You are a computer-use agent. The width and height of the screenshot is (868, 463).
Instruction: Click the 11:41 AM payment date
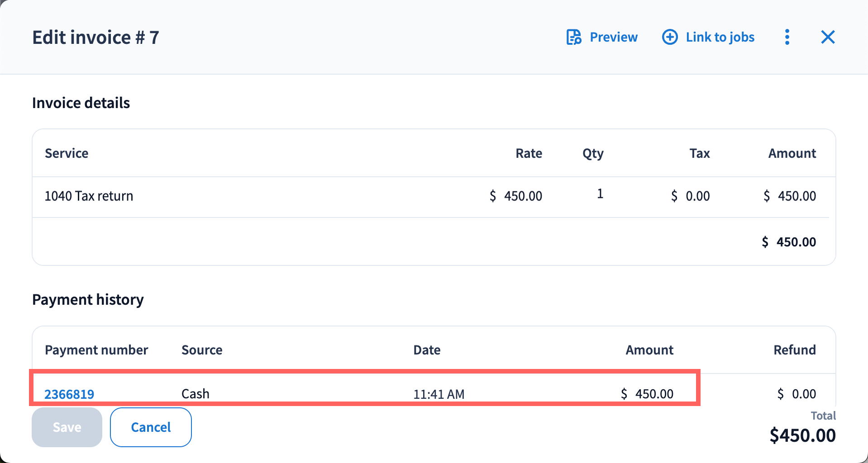(x=439, y=394)
